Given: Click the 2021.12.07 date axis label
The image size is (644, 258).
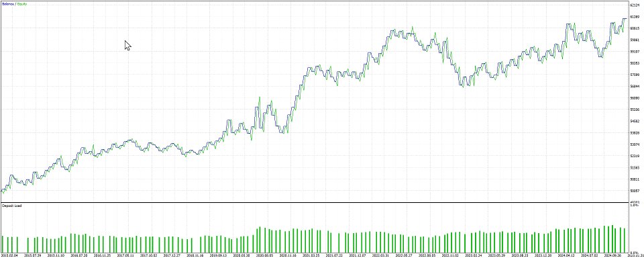Looking at the screenshot, I should coord(357,255).
